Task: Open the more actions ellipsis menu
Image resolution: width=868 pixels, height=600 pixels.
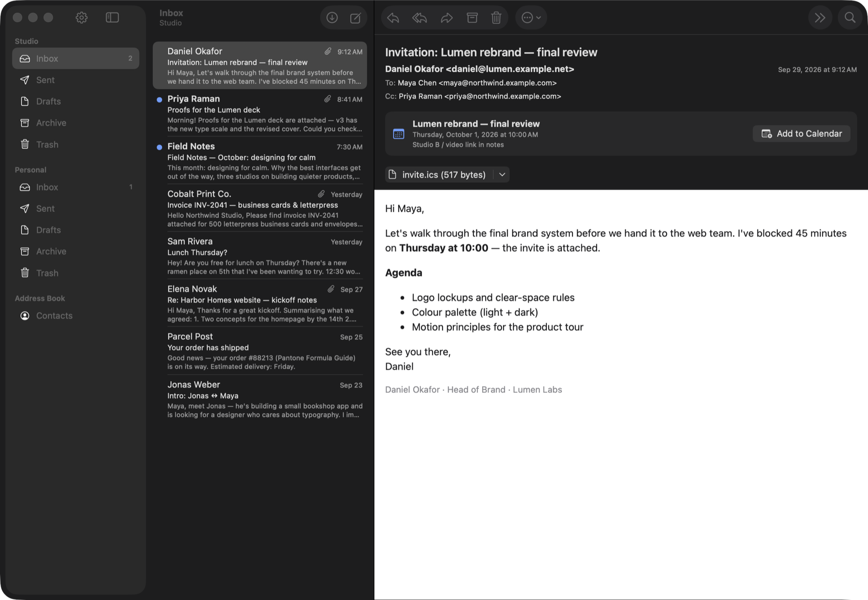Action: click(x=531, y=18)
